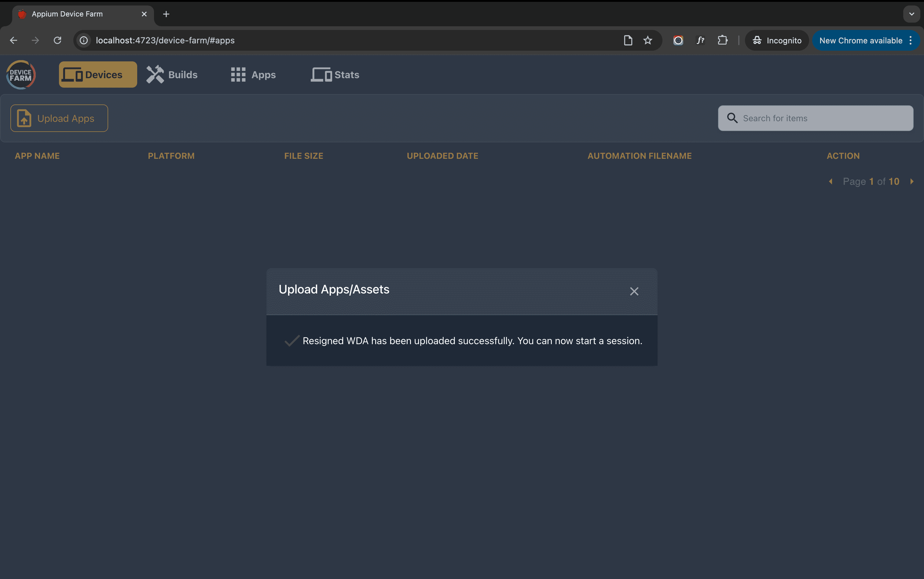This screenshot has height=579, width=924.
Task: Click the search magnifier icon
Action: pyautogui.click(x=732, y=118)
